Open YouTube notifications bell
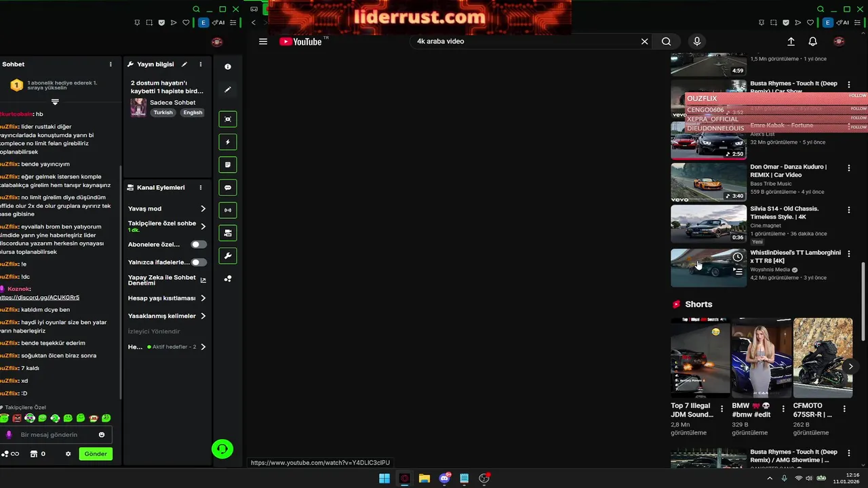 812,41
